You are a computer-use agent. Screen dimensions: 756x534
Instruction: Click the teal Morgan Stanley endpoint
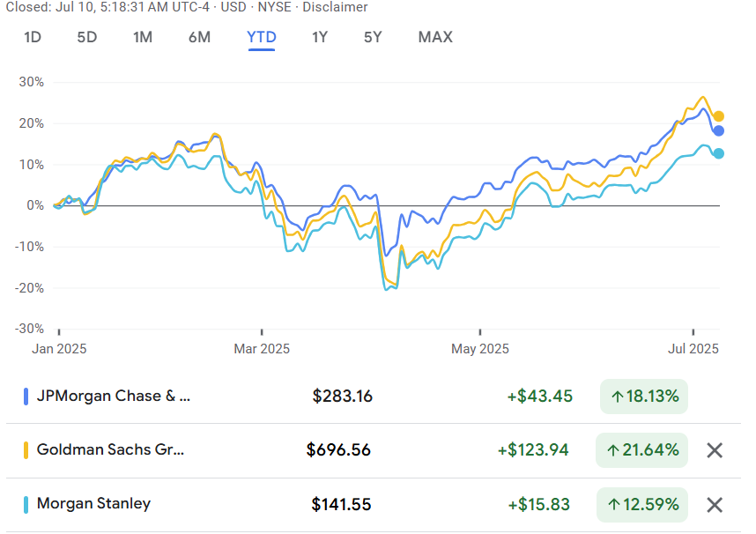(718, 153)
